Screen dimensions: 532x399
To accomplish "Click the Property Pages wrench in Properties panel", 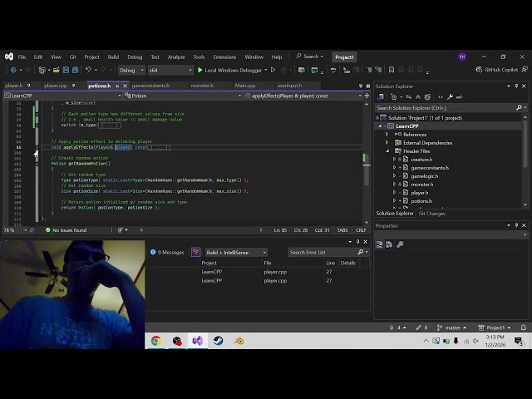I will 400,244.
